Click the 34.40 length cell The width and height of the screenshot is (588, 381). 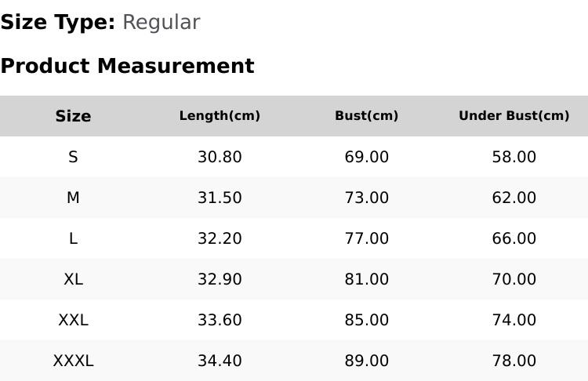click(220, 361)
